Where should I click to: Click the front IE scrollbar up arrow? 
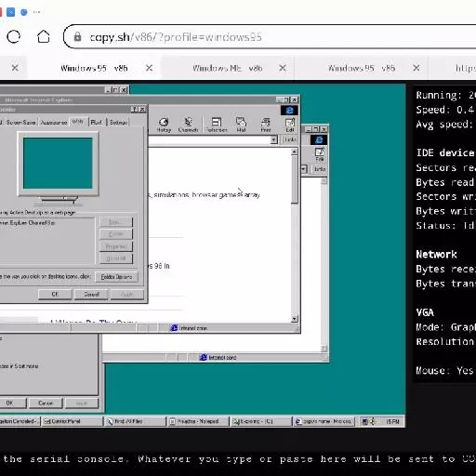tap(295, 152)
